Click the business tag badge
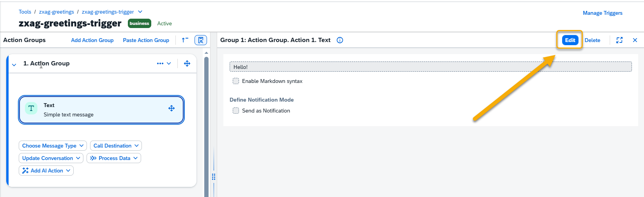 pyautogui.click(x=140, y=23)
